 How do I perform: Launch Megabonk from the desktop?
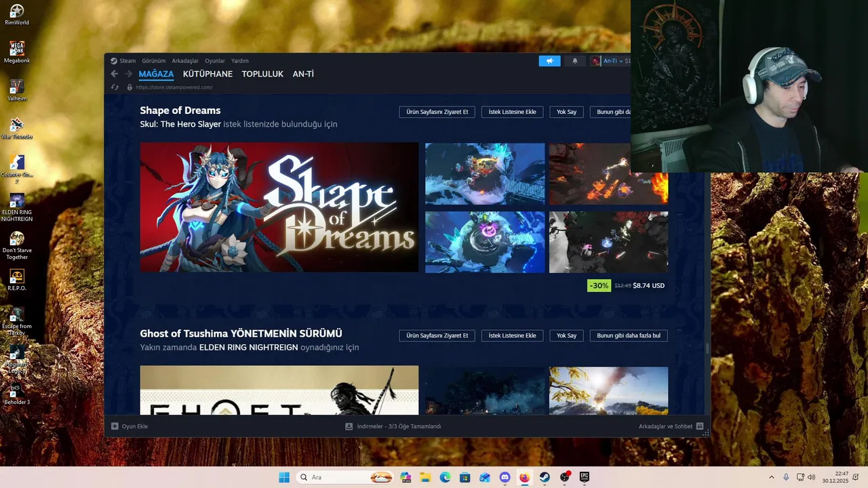click(x=17, y=52)
